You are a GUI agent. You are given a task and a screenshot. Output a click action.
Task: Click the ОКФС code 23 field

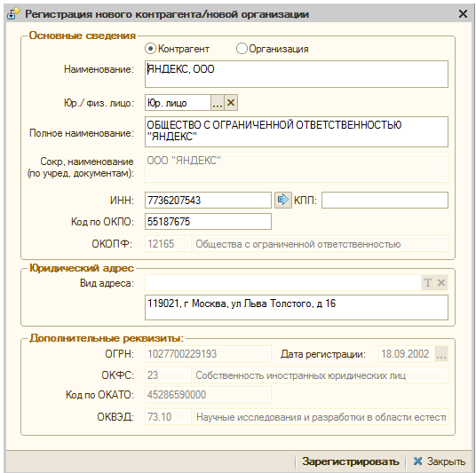click(168, 375)
